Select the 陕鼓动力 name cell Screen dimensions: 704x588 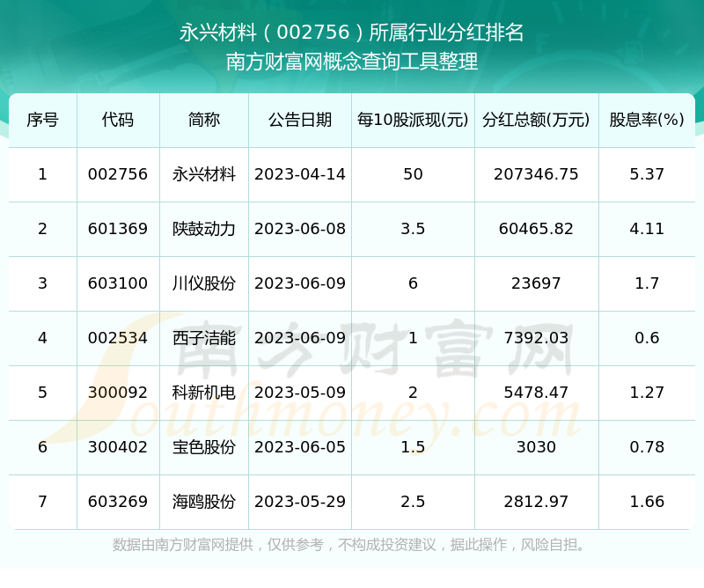(204, 229)
